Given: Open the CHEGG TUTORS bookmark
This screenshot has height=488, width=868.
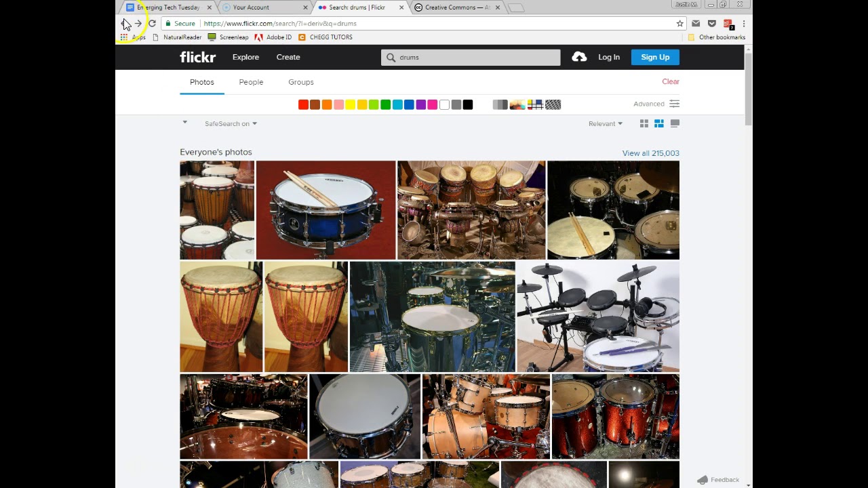Looking at the screenshot, I should tap(325, 37).
